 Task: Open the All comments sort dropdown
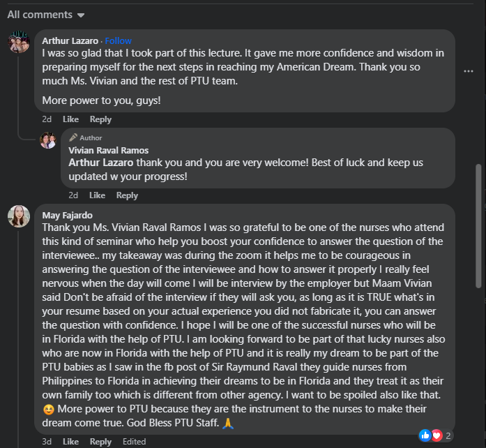(46, 15)
